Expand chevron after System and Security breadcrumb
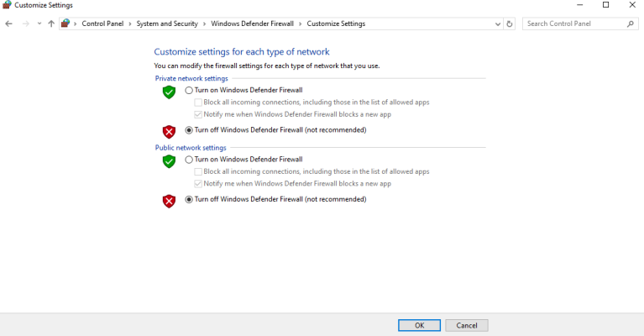Image resolution: width=644 pixels, height=336 pixels. (205, 24)
